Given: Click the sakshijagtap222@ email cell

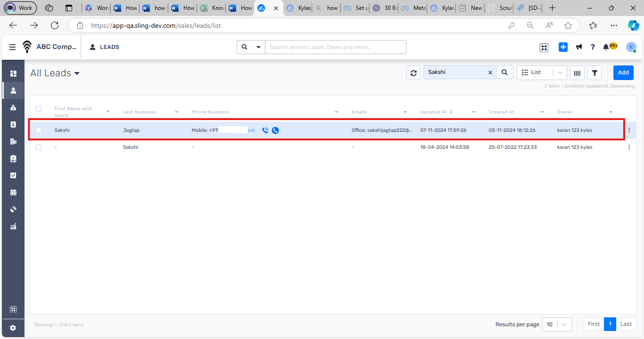Looking at the screenshot, I should click(x=382, y=130).
